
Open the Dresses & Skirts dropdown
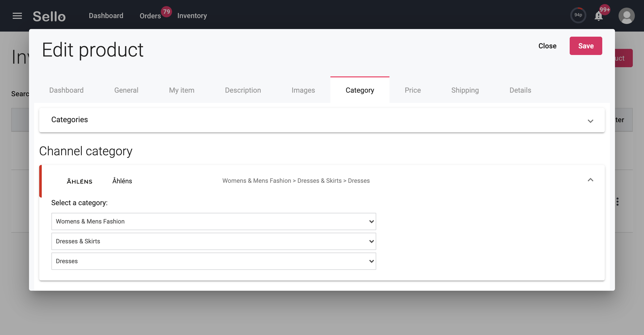[214, 241]
